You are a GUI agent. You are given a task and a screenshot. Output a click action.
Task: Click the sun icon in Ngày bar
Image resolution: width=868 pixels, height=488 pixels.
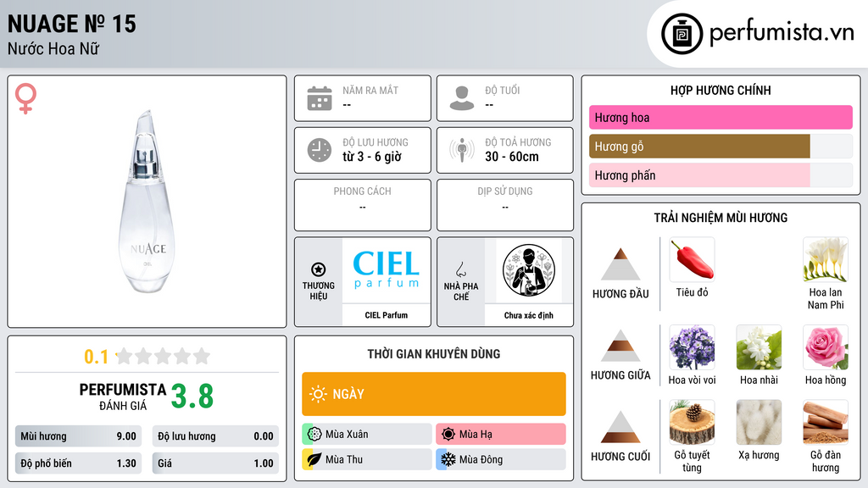click(x=319, y=394)
